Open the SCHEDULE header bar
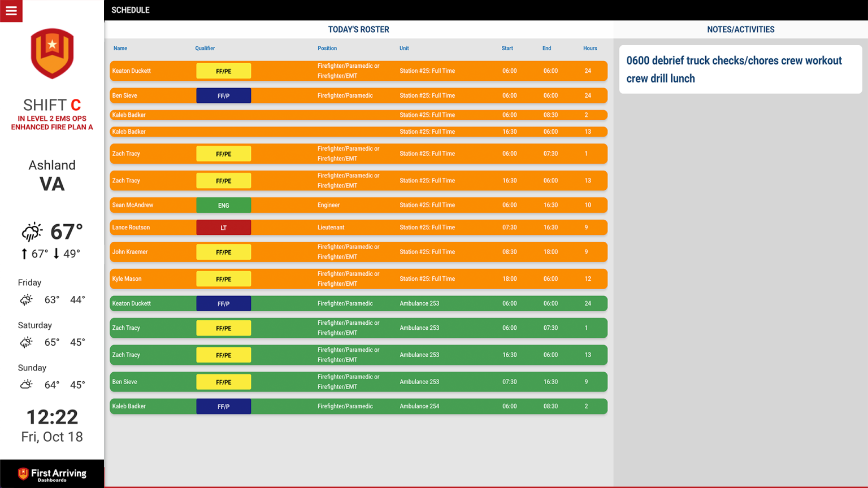The image size is (868, 488). [131, 10]
